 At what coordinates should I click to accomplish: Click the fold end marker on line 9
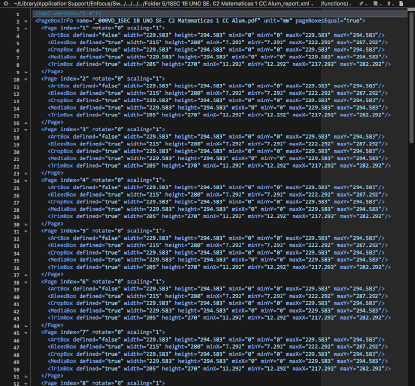coord(26,72)
